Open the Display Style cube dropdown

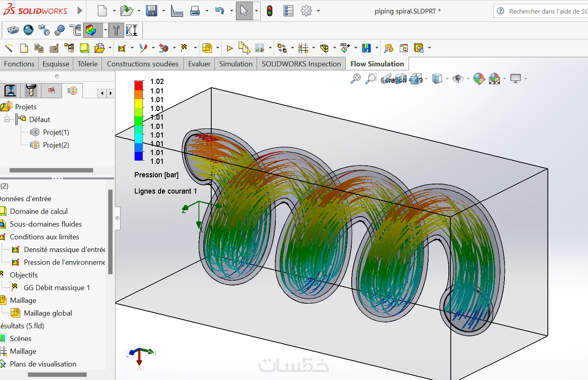[x=447, y=79]
